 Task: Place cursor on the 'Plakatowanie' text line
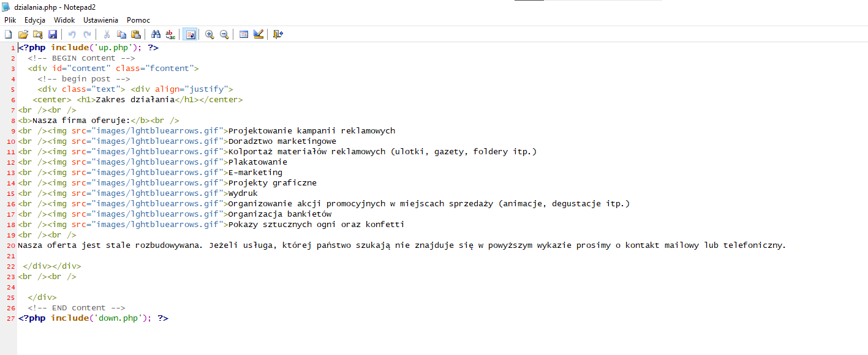tap(257, 162)
